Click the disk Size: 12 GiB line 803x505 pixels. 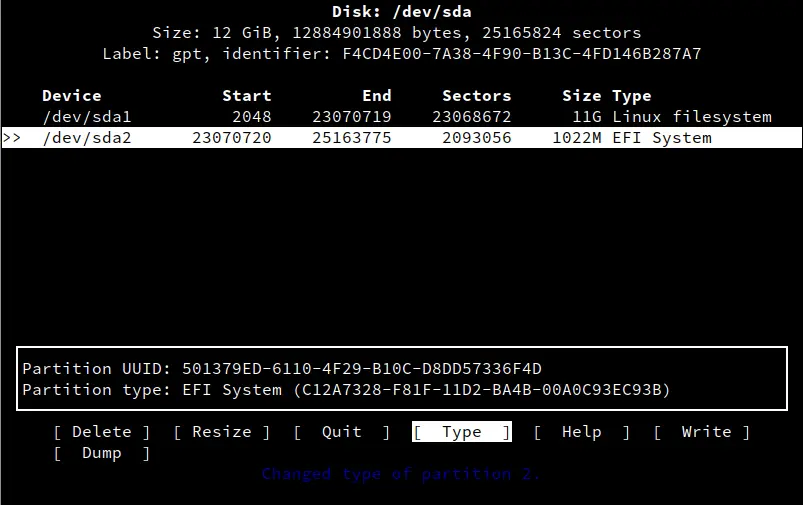(x=397, y=33)
